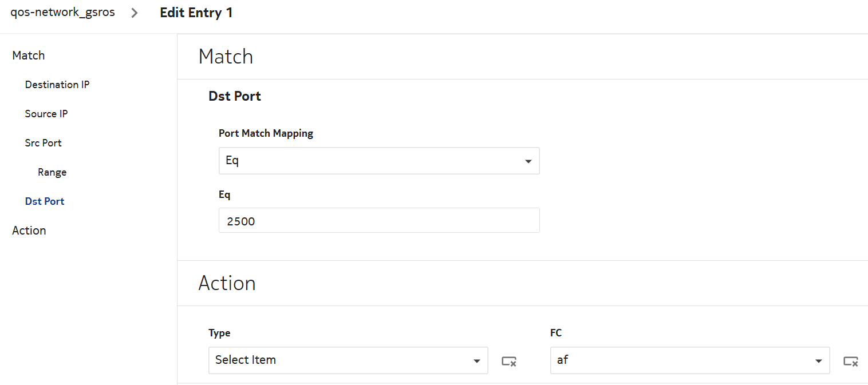Click the Action section heading

pyautogui.click(x=227, y=283)
